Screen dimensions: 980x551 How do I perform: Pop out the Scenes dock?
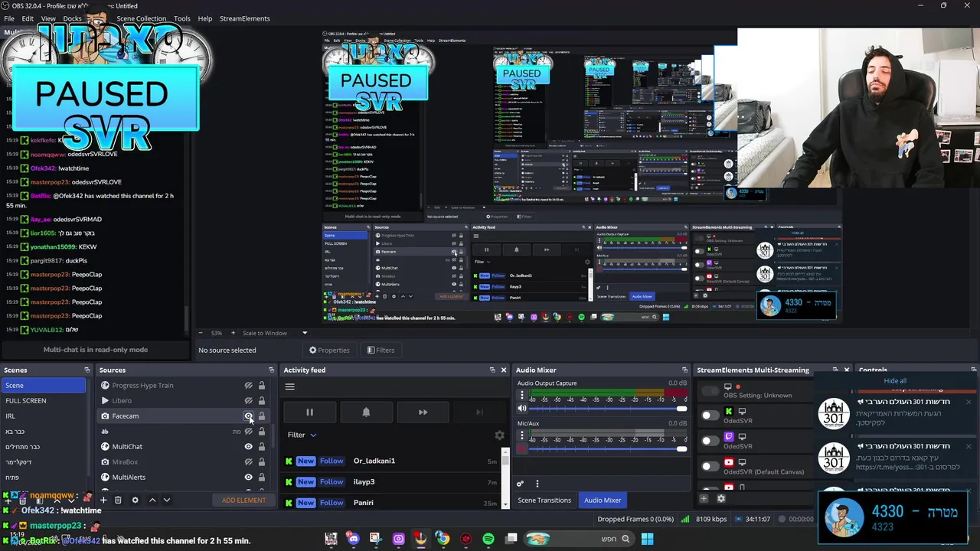pos(87,370)
